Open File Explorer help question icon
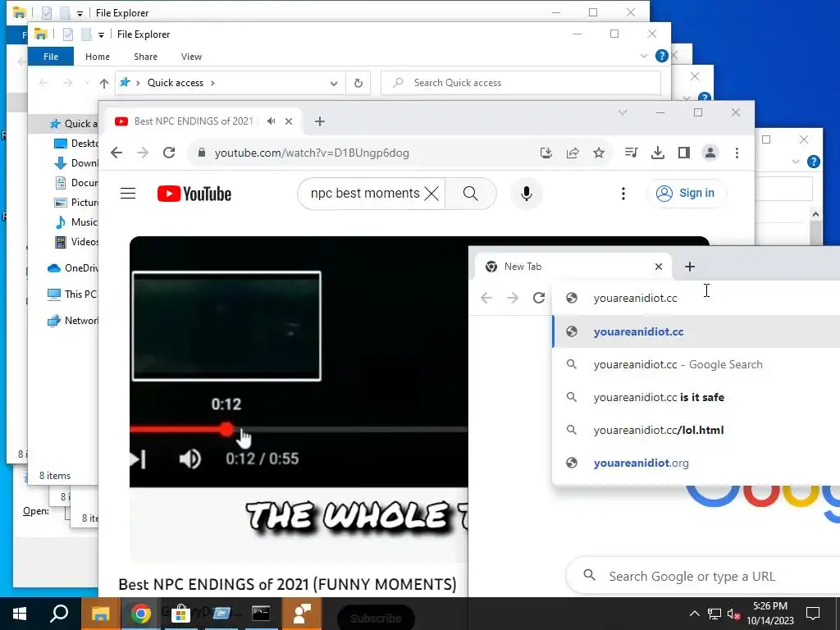Image resolution: width=840 pixels, height=630 pixels. tap(662, 56)
